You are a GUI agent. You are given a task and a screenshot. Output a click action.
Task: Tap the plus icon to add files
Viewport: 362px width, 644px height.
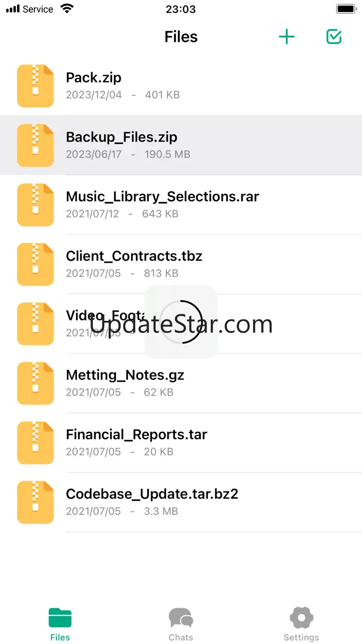(287, 37)
